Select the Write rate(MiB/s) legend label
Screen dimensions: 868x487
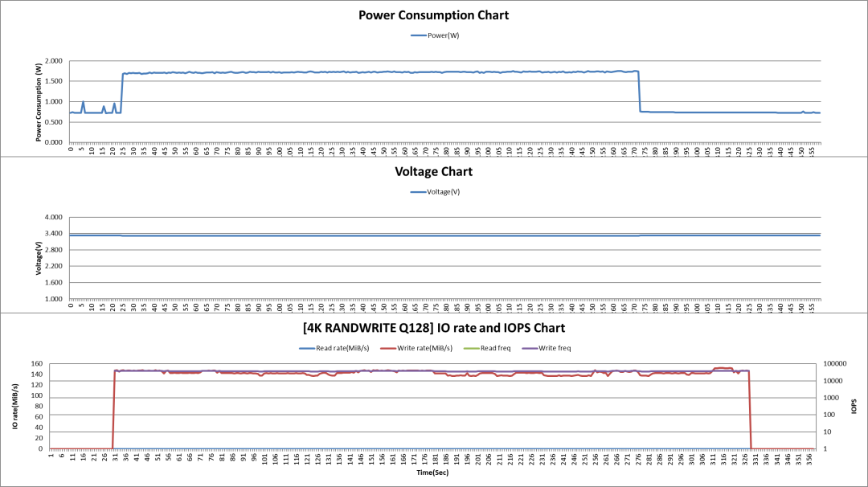point(424,348)
